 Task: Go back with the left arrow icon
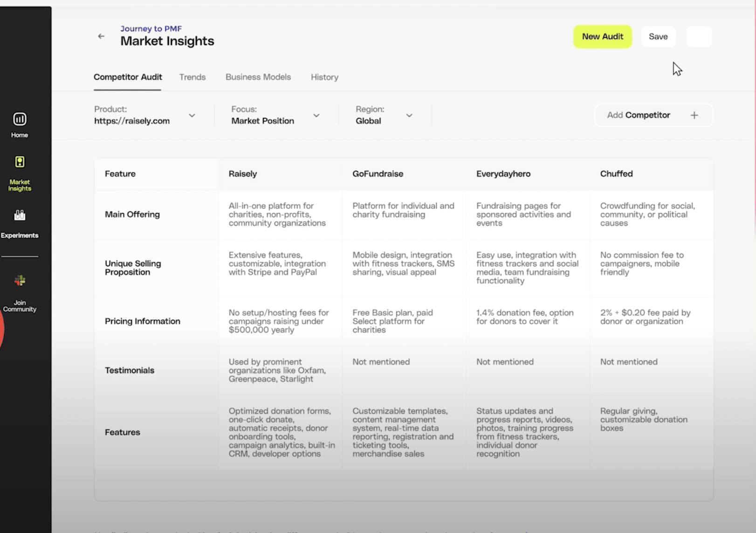101,36
